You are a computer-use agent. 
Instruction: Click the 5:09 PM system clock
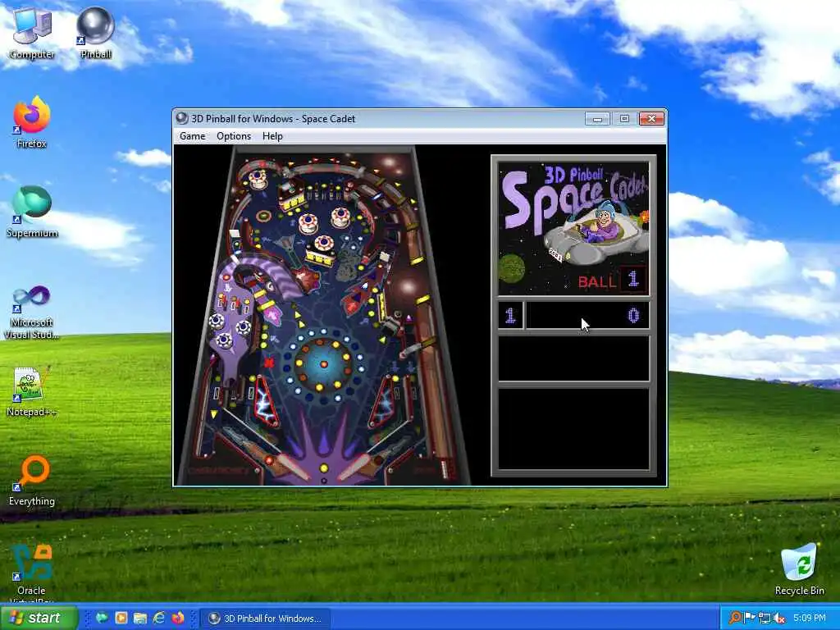[x=810, y=618]
